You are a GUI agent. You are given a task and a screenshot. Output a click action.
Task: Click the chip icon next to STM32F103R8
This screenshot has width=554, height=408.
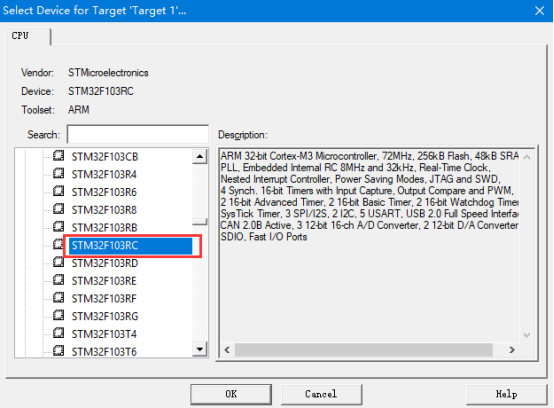point(59,209)
